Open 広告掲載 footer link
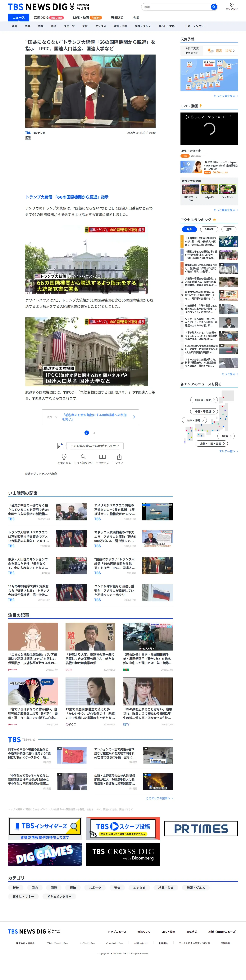 pos(225,943)
